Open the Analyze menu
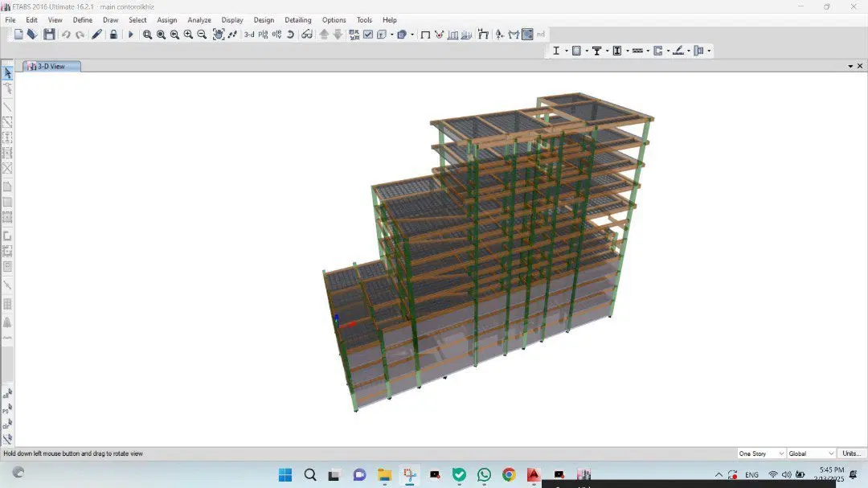868x488 pixels. [x=199, y=20]
